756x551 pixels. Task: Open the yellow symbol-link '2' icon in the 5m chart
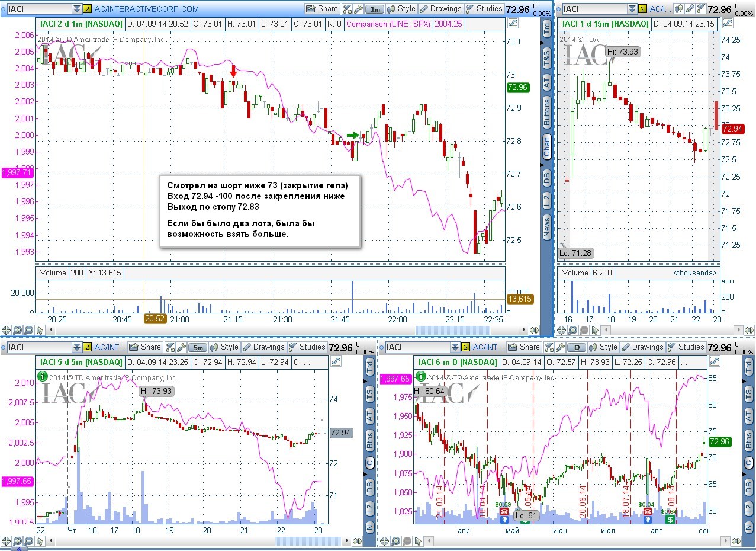click(87, 347)
